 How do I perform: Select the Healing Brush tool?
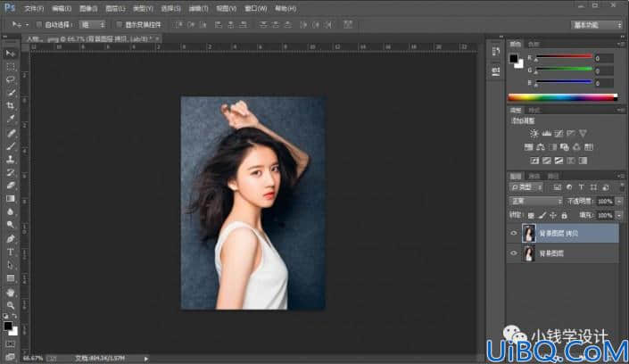tap(11, 133)
